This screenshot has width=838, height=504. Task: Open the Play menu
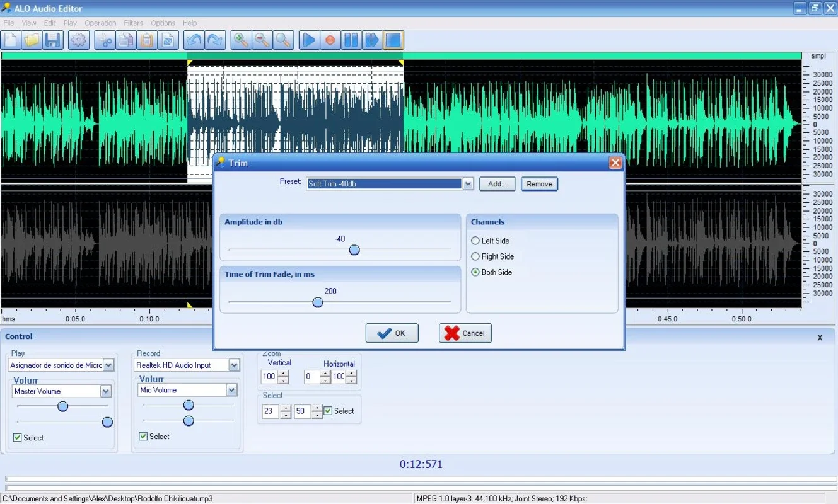coord(70,23)
